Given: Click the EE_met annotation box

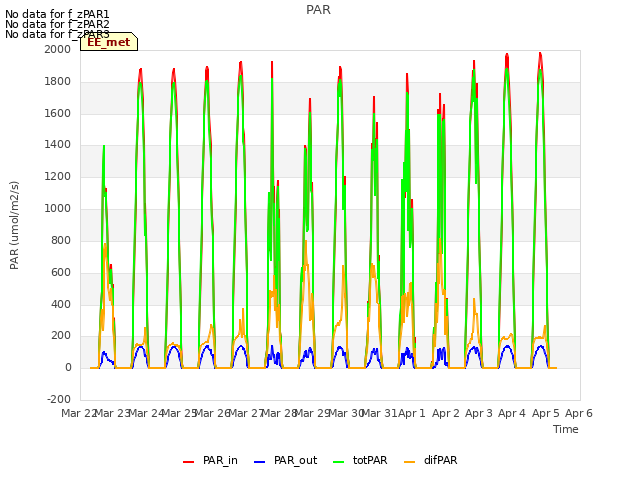Looking at the screenshot, I should click(x=109, y=42).
